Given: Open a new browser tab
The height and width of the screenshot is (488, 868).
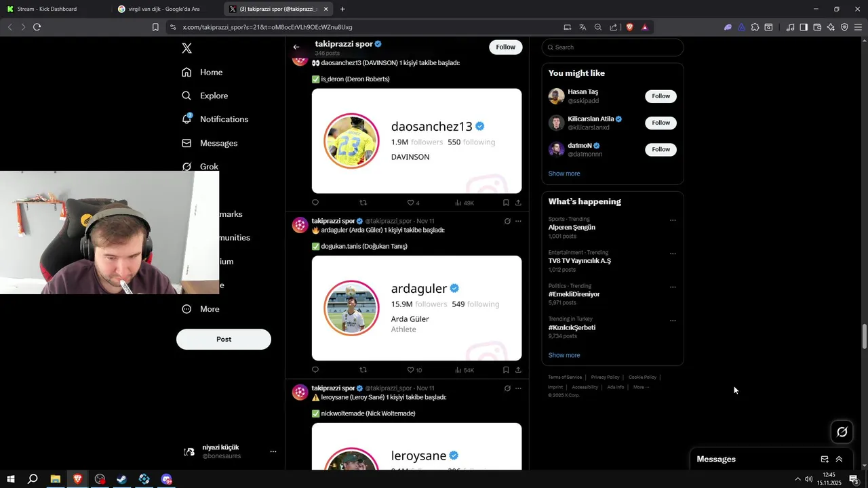Looking at the screenshot, I should point(342,9).
